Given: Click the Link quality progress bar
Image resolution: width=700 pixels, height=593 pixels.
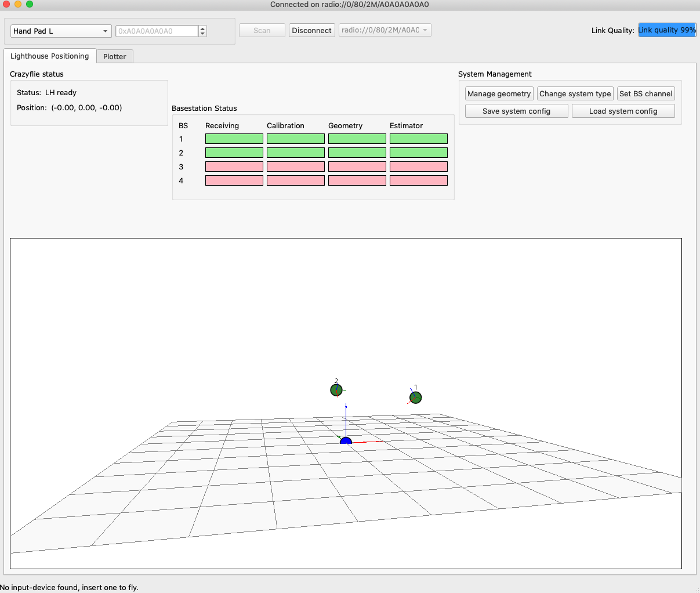Looking at the screenshot, I should tap(666, 30).
